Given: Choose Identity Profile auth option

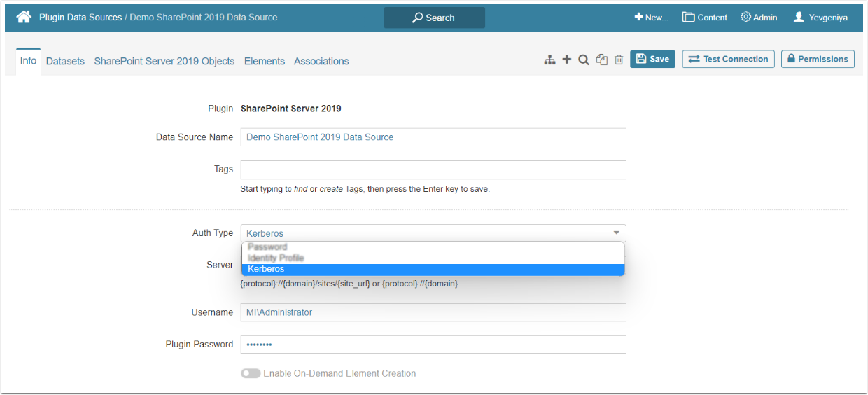Looking at the screenshot, I should point(433,258).
